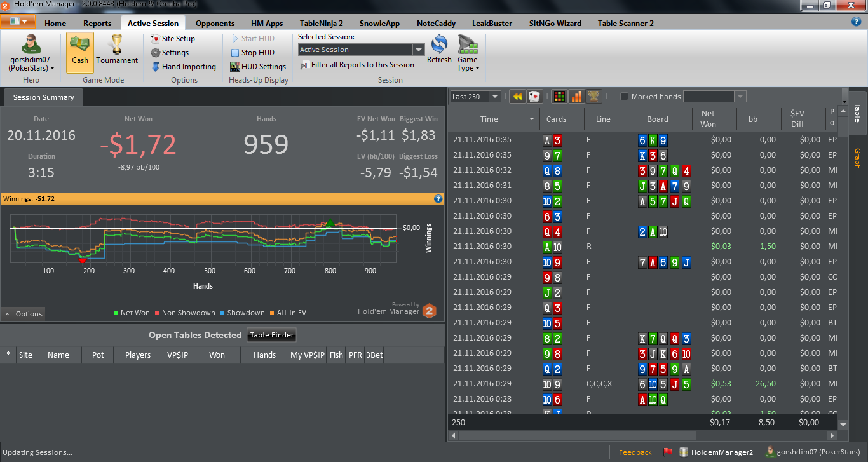Open the SnowieApp tab
Screen dimensions: 868x462
379,24
